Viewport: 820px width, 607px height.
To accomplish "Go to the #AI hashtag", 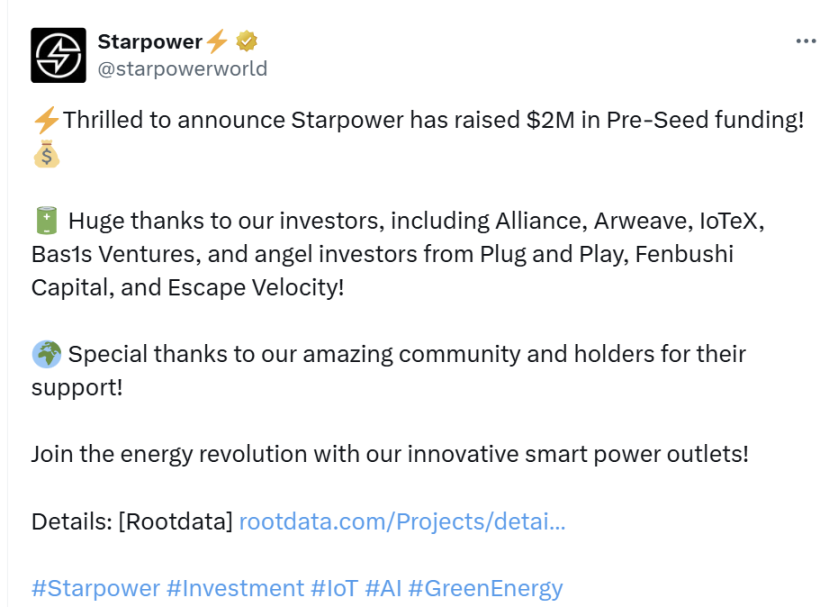I will (x=383, y=588).
